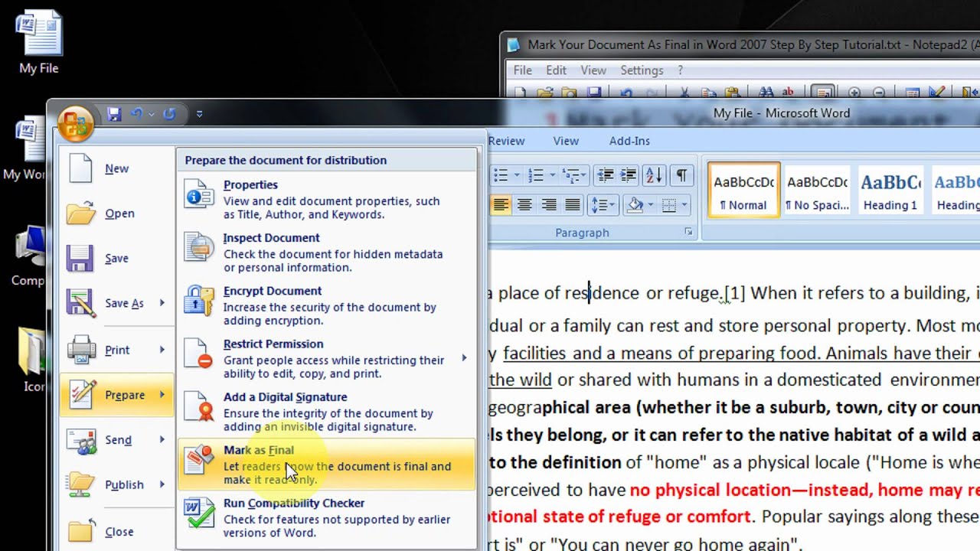This screenshot has height=551, width=980.
Task: Click the Shading paint bucket button
Action: 635,204
